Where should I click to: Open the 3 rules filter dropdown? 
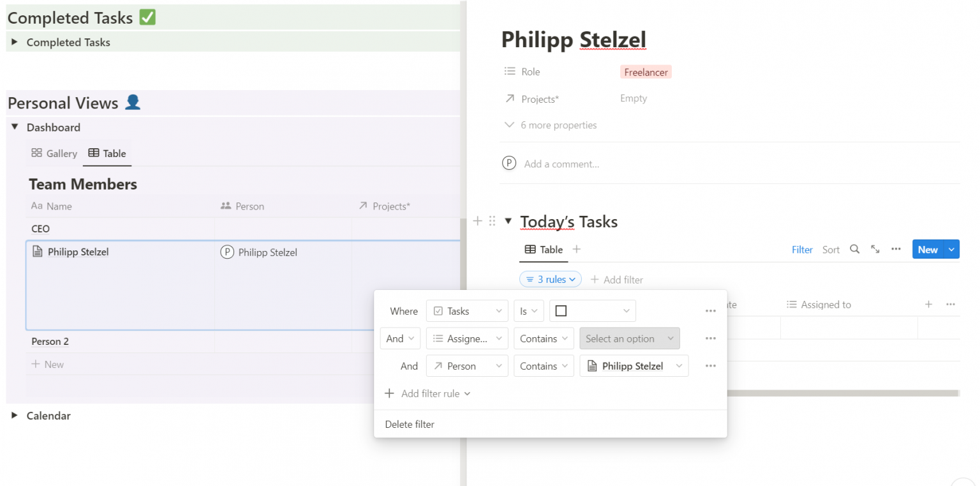pyautogui.click(x=550, y=279)
